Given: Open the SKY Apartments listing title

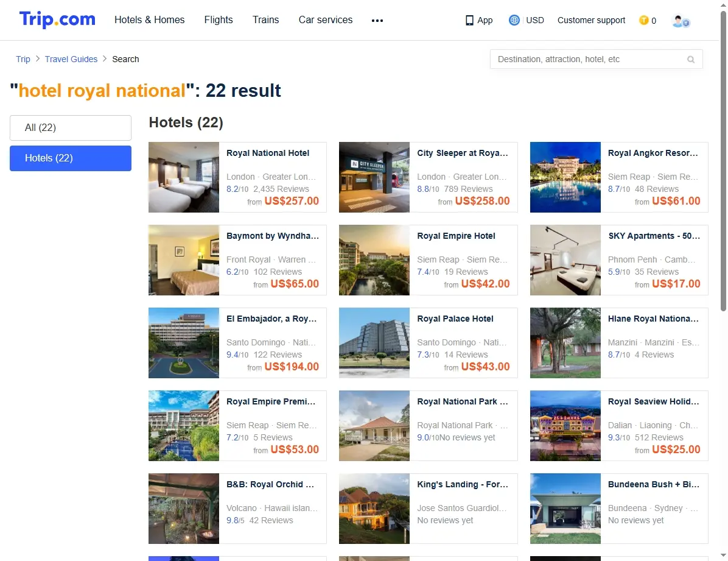Looking at the screenshot, I should (x=654, y=236).
